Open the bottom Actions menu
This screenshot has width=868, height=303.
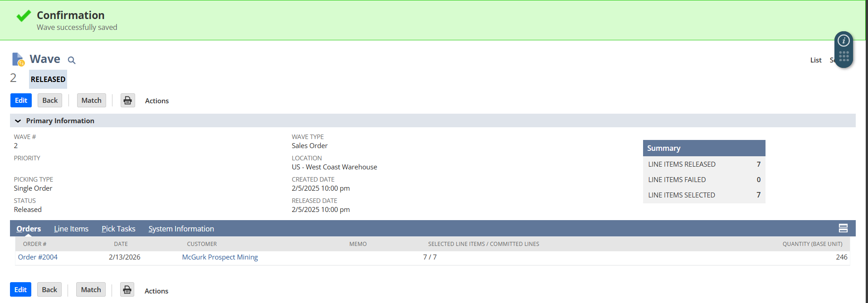pyautogui.click(x=156, y=291)
